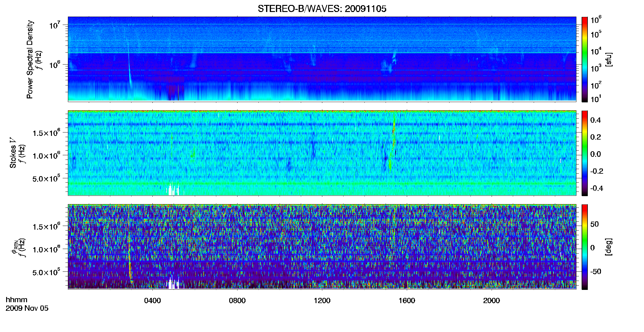Image resolution: width=644 pixels, height=332 pixels.
Task: Click the bottom [deg] unit label
Action: pyautogui.click(x=609, y=247)
